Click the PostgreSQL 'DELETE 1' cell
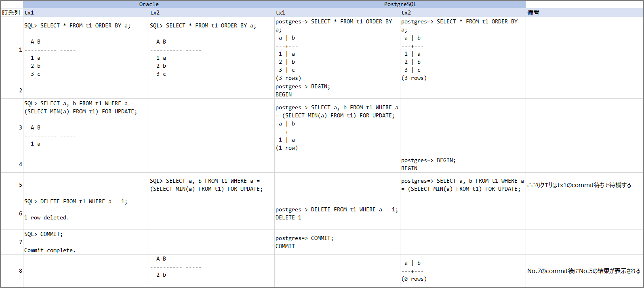The image size is (644, 288). pos(337,213)
